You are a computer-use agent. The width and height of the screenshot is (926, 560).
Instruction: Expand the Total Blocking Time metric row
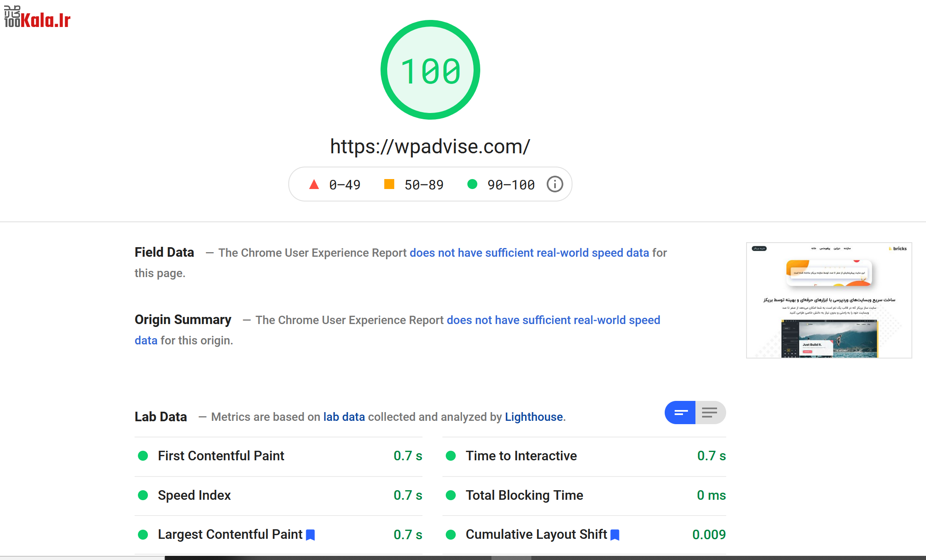(524, 495)
